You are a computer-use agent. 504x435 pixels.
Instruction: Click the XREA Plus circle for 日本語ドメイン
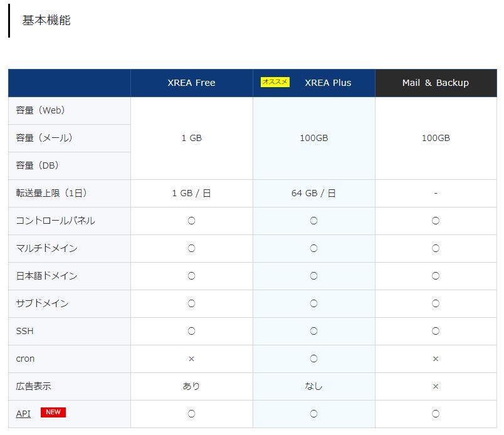pos(313,276)
